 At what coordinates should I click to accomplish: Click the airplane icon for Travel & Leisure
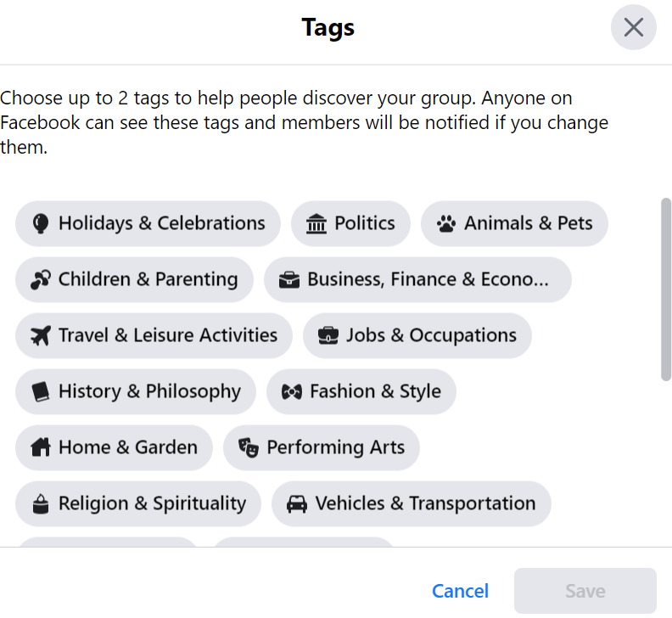(x=40, y=336)
